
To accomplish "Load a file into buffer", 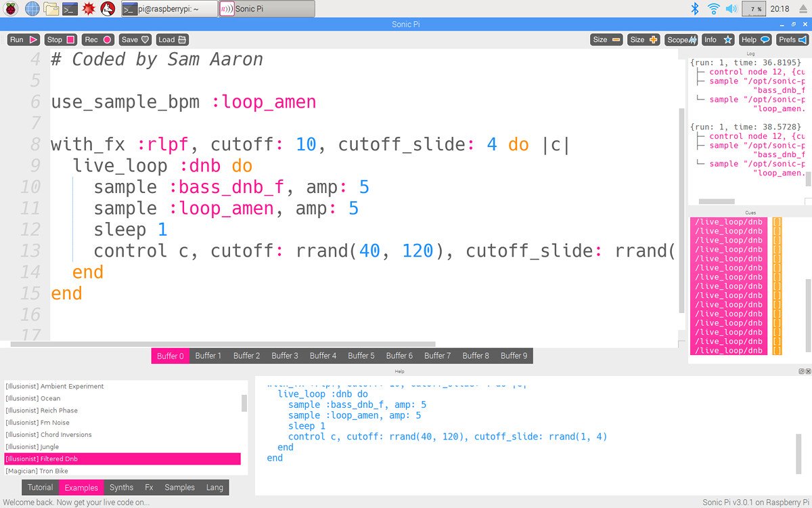I will click(x=173, y=40).
